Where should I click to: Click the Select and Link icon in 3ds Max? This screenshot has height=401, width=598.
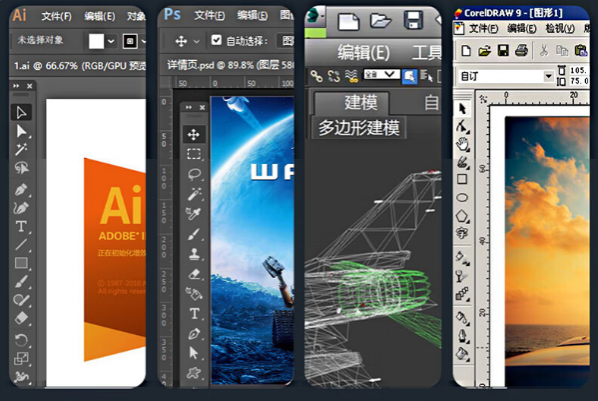point(316,76)
